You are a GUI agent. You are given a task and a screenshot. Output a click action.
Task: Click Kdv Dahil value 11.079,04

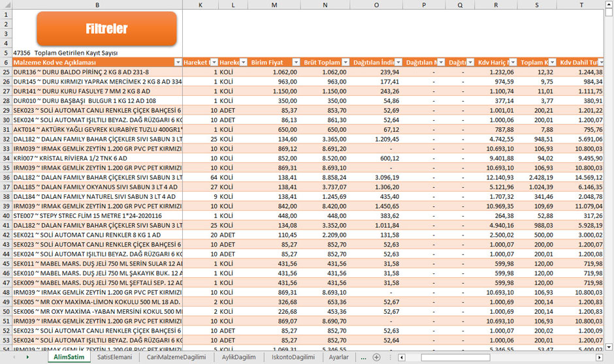click(581, 206)
